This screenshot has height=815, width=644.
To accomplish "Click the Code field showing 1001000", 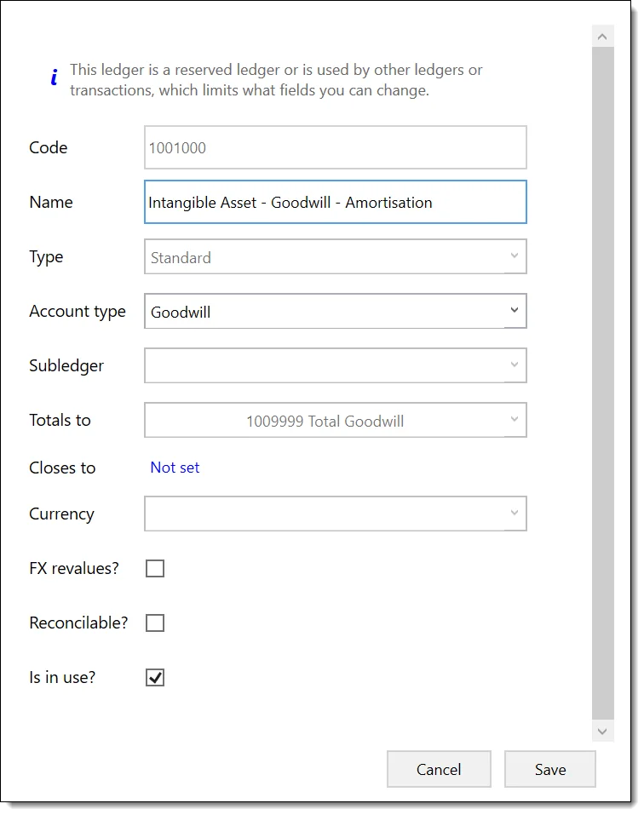I will pos(336,147).
